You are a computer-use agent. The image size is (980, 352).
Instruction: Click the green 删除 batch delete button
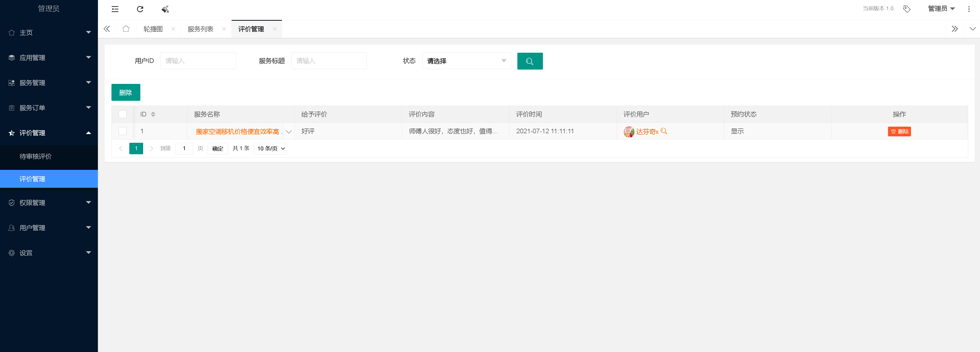(126, 92)
